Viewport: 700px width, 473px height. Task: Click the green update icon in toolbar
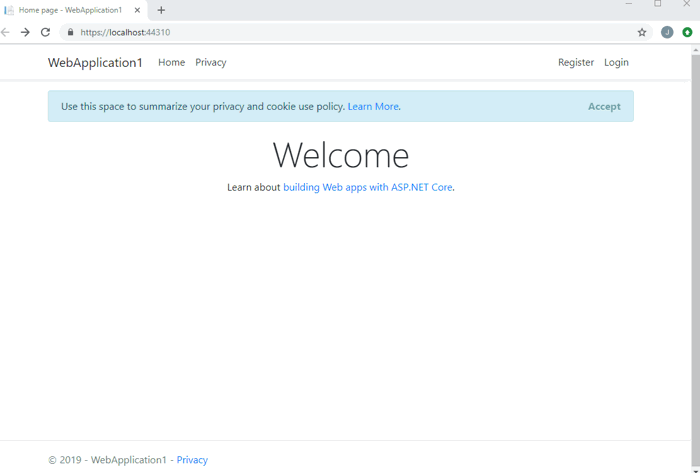pyautogui.click(x=687, y=32)
